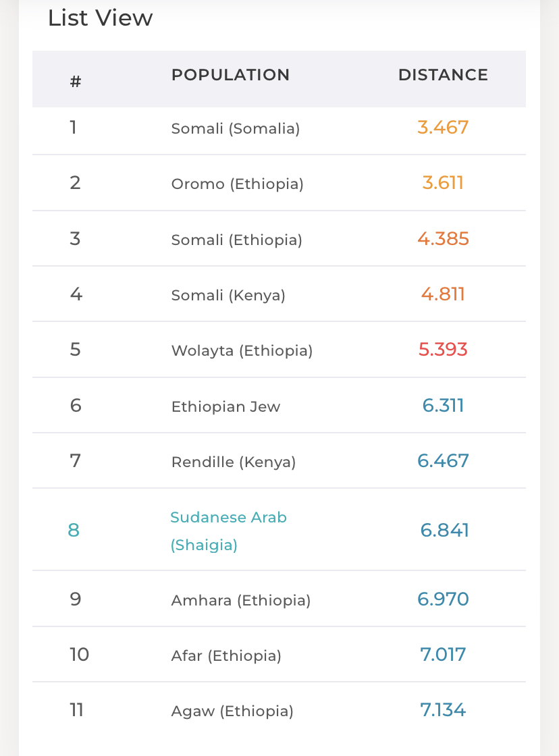The height and width of the screenshot is (756, 559).
Task: Click the distance value 3.467
Action: tap(443, 128)
